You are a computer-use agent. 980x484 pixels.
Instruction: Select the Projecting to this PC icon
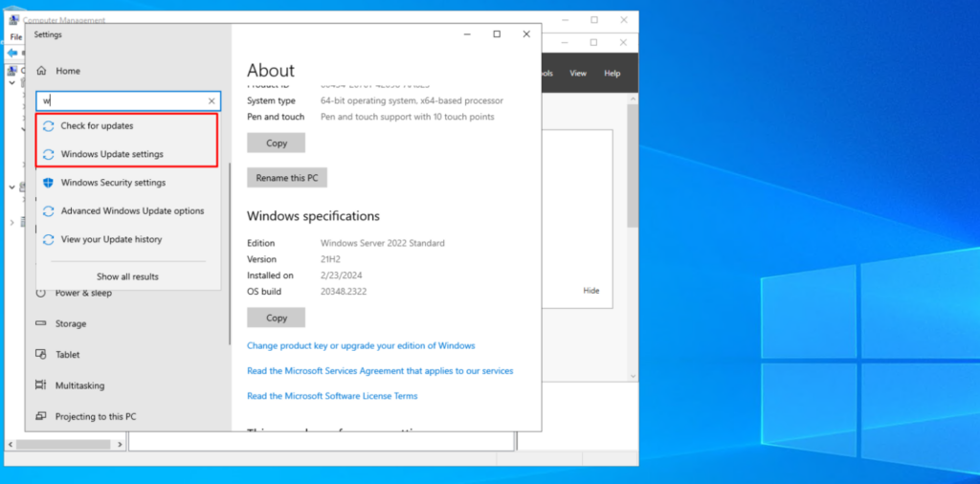pyautogui.click(x=41, y=416)
